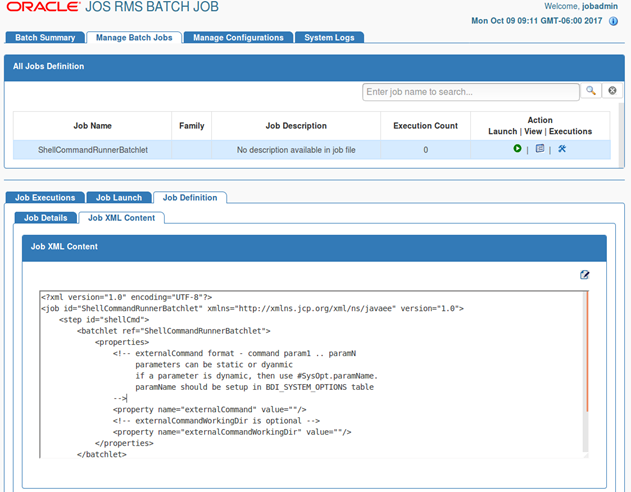Open the Batch Summary tab
The width and height of the screenshot is (631, 492).
(45, 37)
